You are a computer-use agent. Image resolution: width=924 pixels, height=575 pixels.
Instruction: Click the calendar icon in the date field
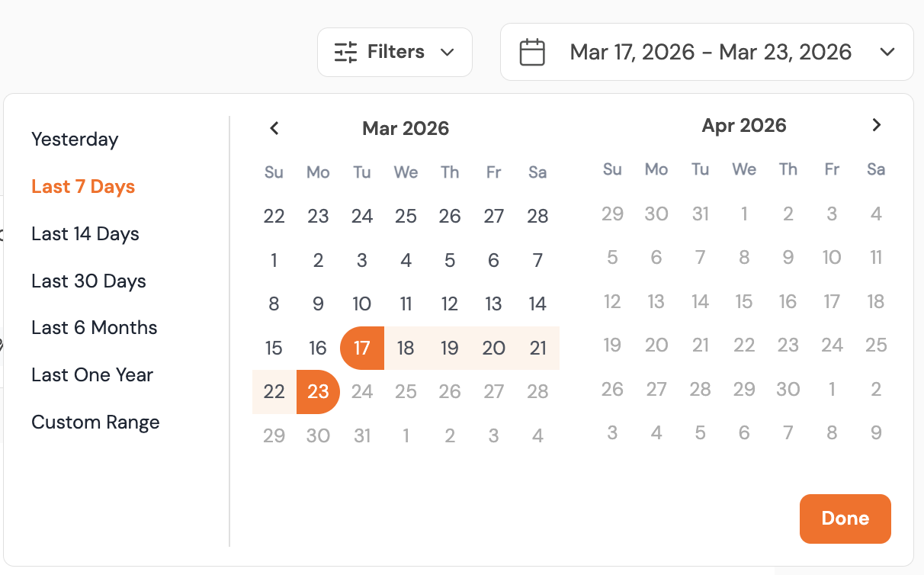(532, 52)
